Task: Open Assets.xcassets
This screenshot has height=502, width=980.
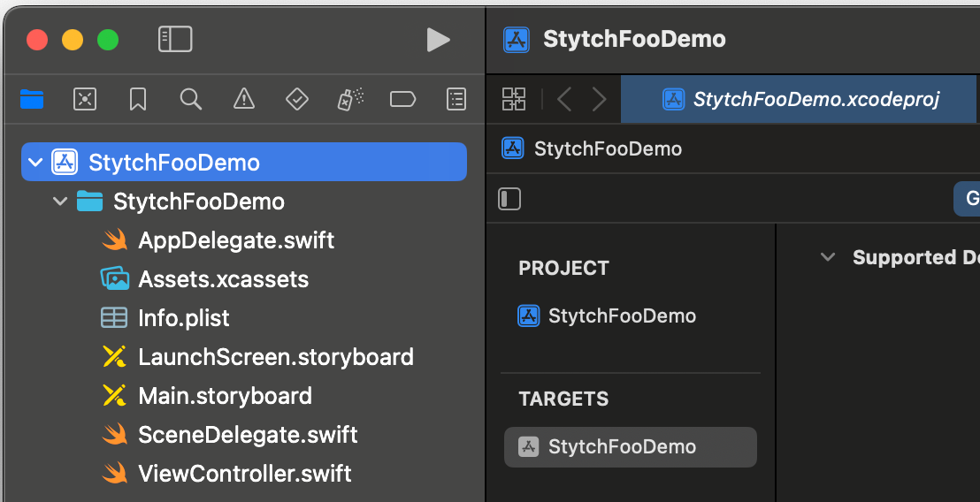Action: (223, 279)
